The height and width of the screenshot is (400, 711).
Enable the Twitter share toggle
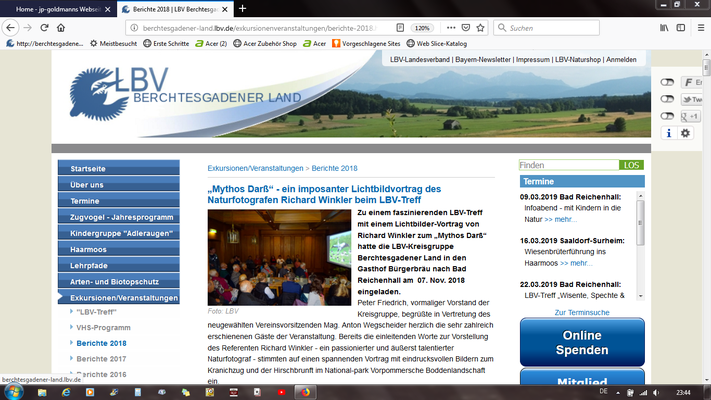pyautogui.click(x=667, y=99)
